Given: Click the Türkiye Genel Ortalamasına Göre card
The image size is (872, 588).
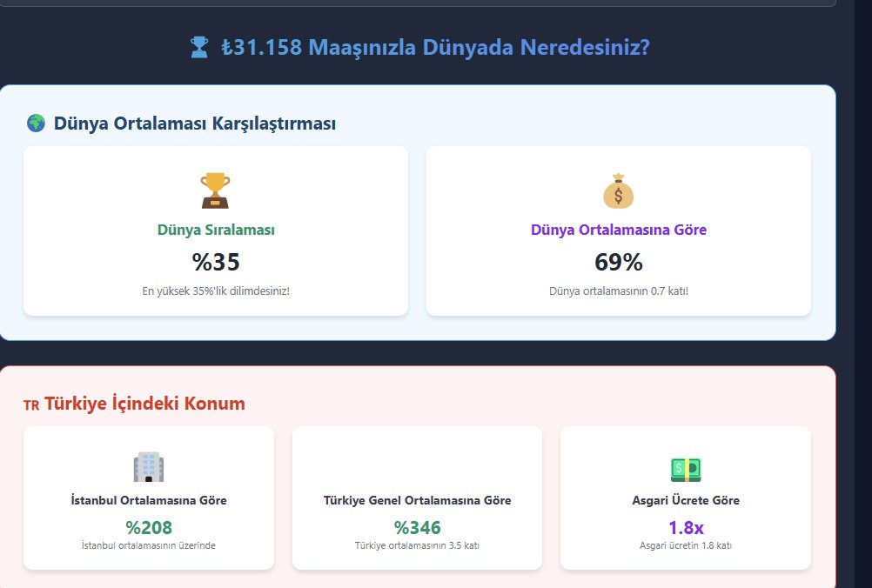Looking at the screenshot, I should pyautogui.click(x=416, y=498).
